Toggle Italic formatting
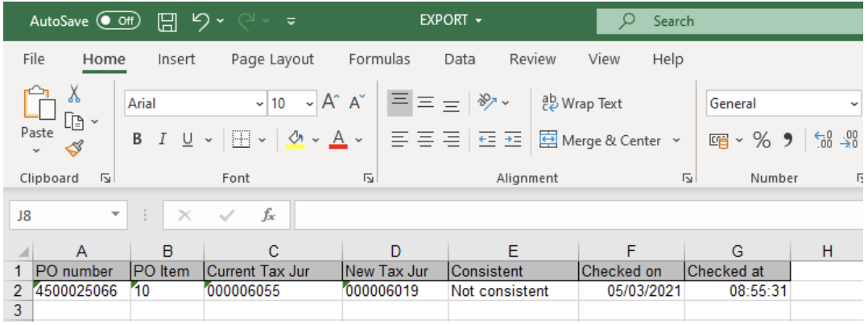Image resolution: width=868 pixels, height=325 pixels. tap(162, 140)
